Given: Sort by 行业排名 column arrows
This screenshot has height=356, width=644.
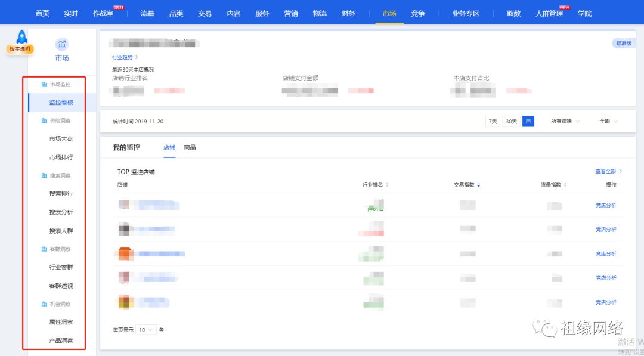Looking at the screenshot, I should 388,185.
